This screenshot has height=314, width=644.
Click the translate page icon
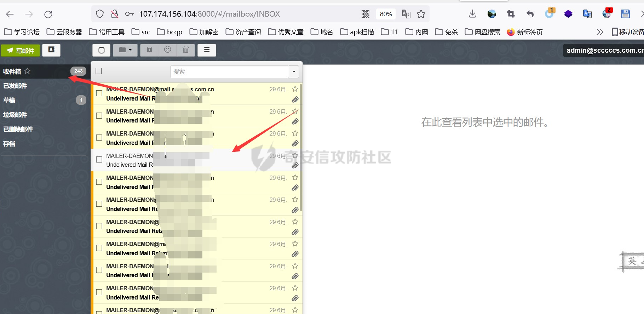(406, 14)
